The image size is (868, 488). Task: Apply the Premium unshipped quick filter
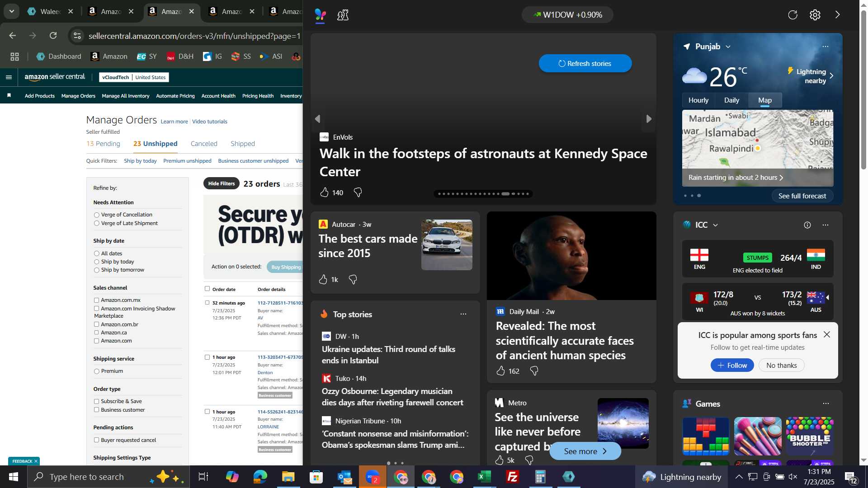tap(187, 161)
